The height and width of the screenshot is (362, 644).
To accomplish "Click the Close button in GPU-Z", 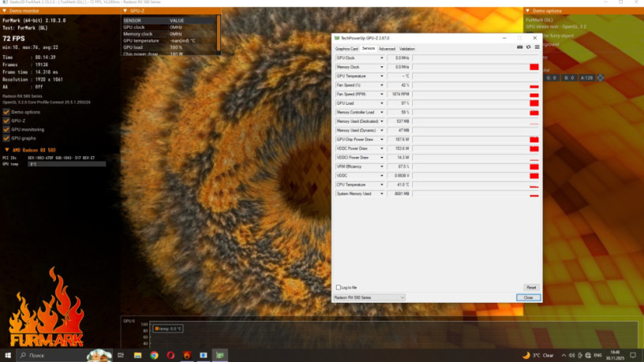I will [x=528, y=297].
